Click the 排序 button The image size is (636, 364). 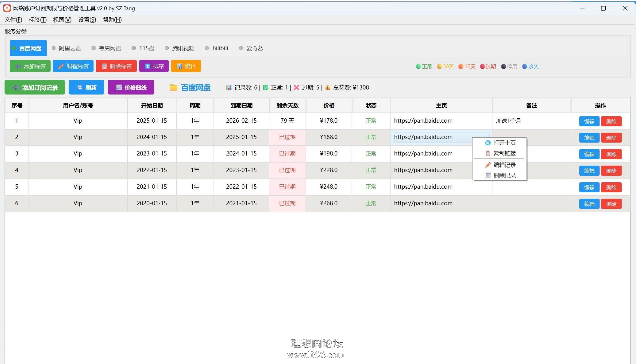[154, 66]
